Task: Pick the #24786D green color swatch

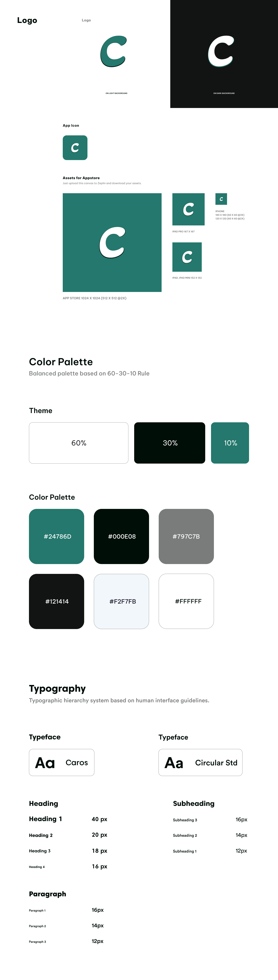Action: click(x=56, y=536)
